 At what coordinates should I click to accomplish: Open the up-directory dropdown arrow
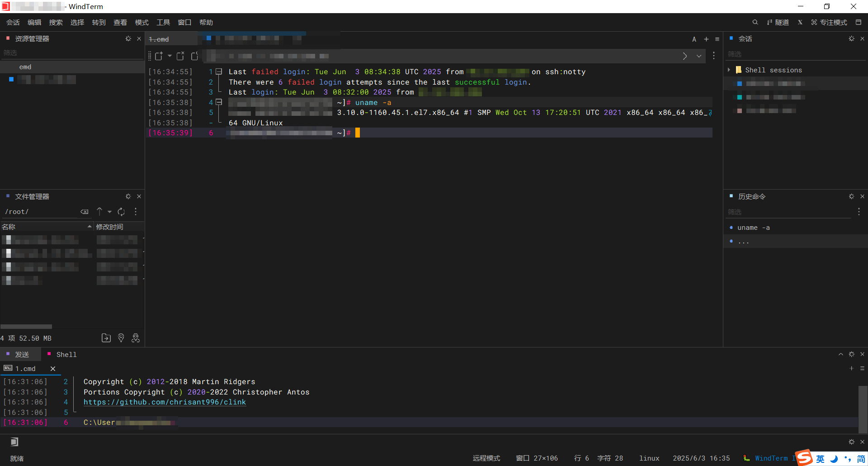110,212
